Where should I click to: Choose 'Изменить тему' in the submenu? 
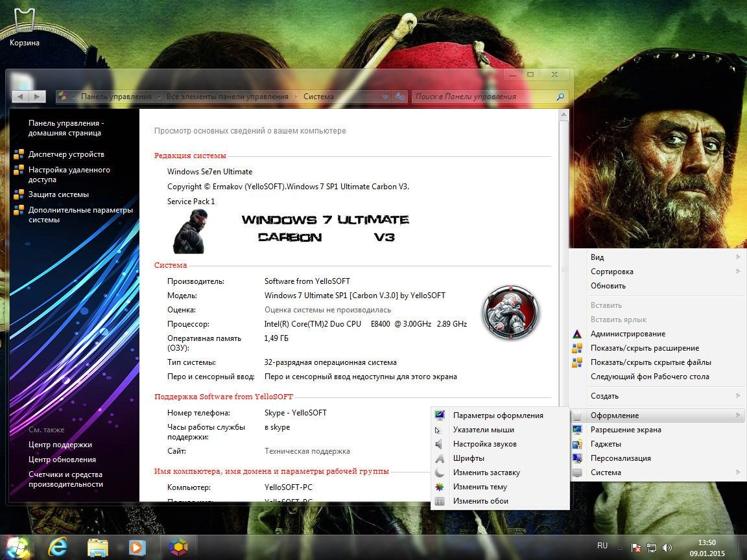click(500, 487)
